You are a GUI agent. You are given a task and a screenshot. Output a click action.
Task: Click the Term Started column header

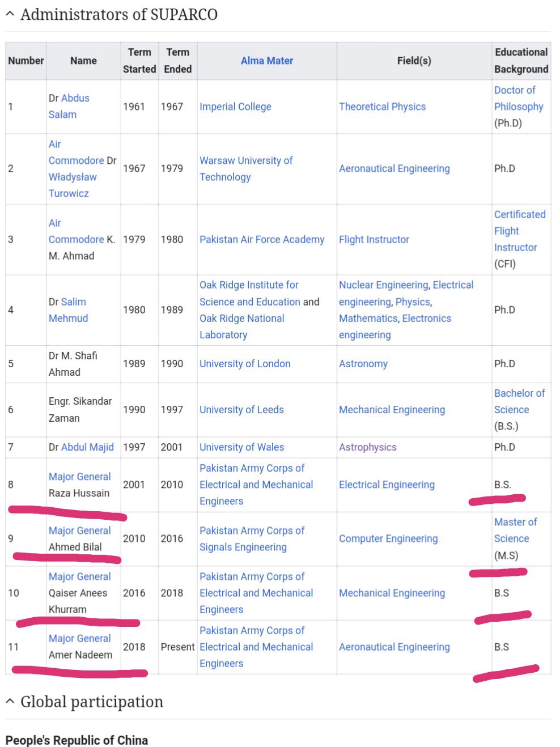[139, 61]
